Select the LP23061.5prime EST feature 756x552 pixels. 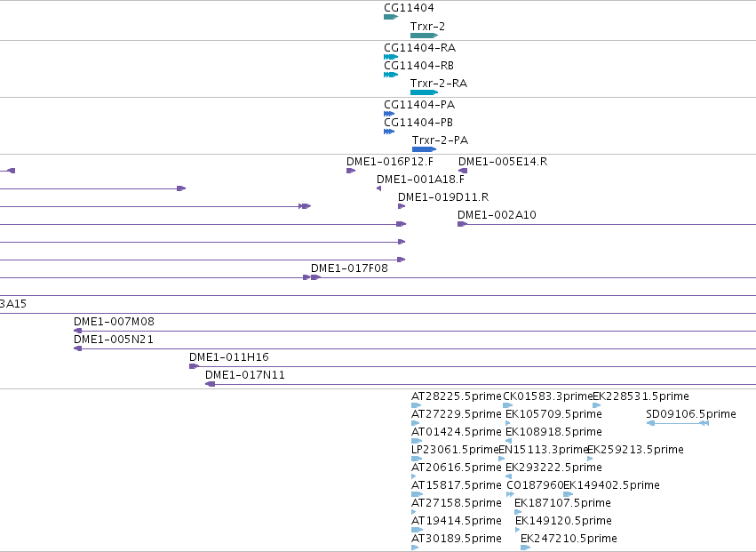click(417, 459)
